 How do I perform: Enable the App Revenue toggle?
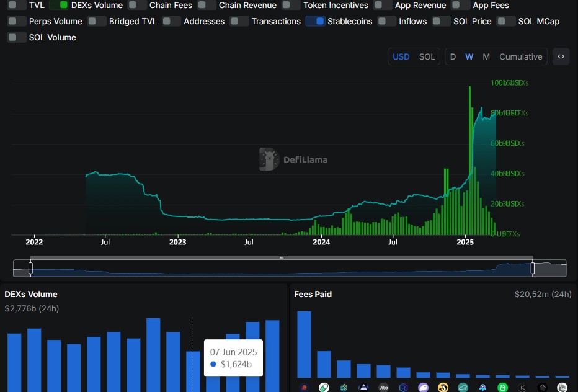(383, 5)
